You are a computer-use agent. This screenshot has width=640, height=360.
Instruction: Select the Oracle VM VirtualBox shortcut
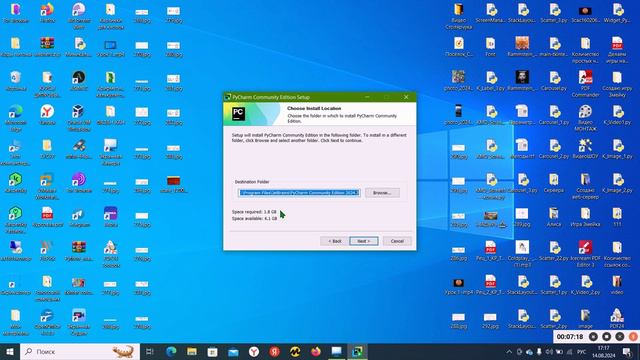pos(79,118)
